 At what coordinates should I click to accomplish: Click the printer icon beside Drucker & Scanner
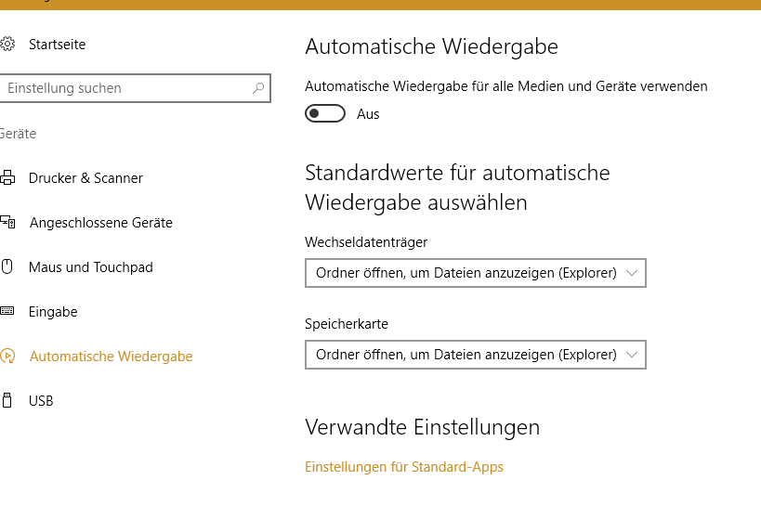[7, 177]
